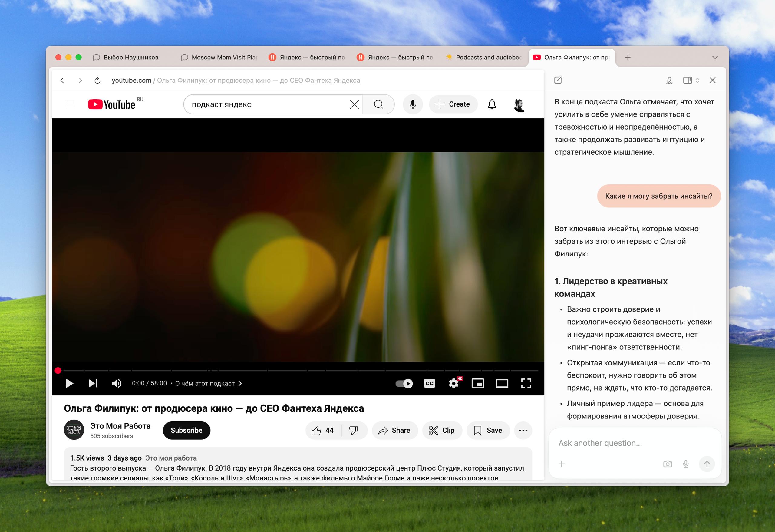
Task: Capture a screenshot with the camera icon
Action: click(668, 464)
